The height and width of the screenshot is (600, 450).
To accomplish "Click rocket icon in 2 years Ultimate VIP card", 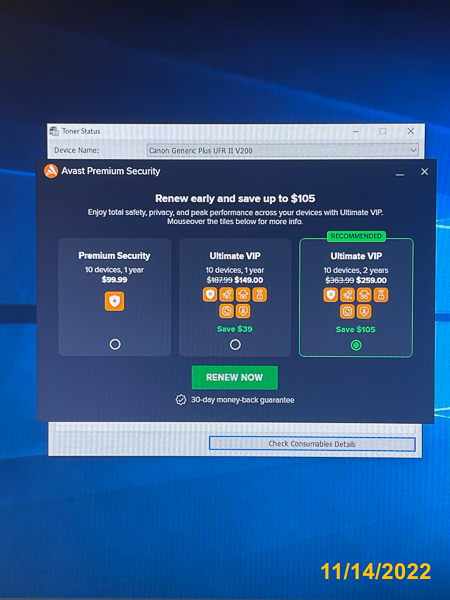I will pos(347,295).
